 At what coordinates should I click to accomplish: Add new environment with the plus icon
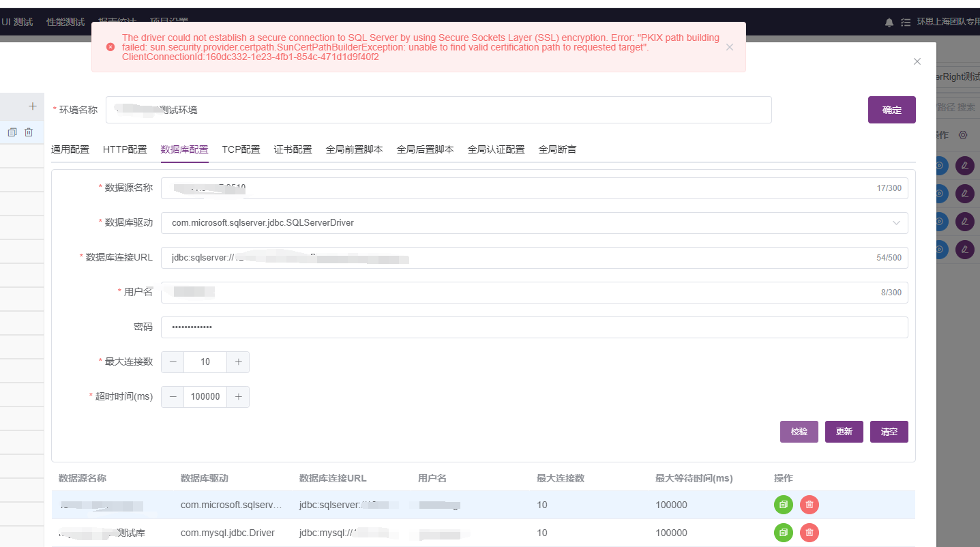(32, 106)
